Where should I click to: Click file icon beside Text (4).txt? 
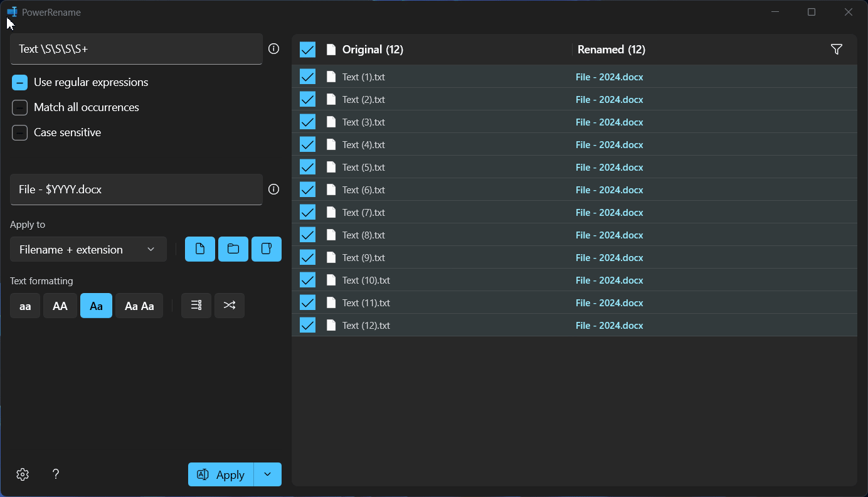331,144
